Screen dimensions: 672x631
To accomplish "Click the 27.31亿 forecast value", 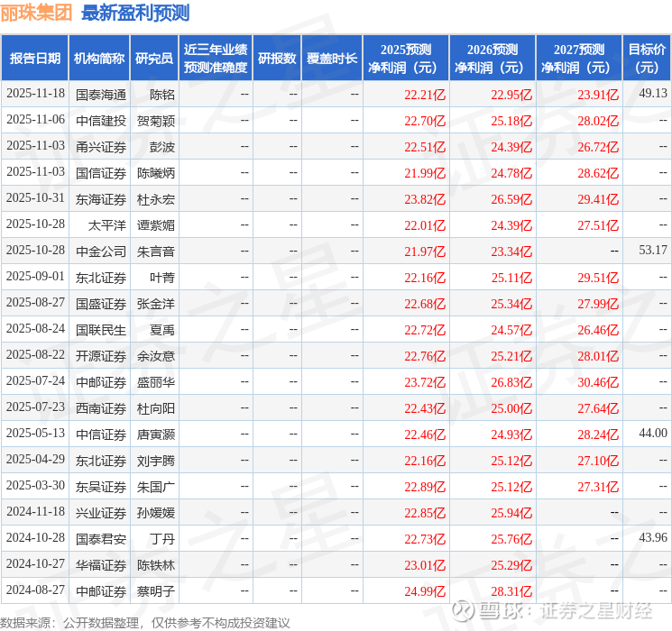I will (598, 487).
